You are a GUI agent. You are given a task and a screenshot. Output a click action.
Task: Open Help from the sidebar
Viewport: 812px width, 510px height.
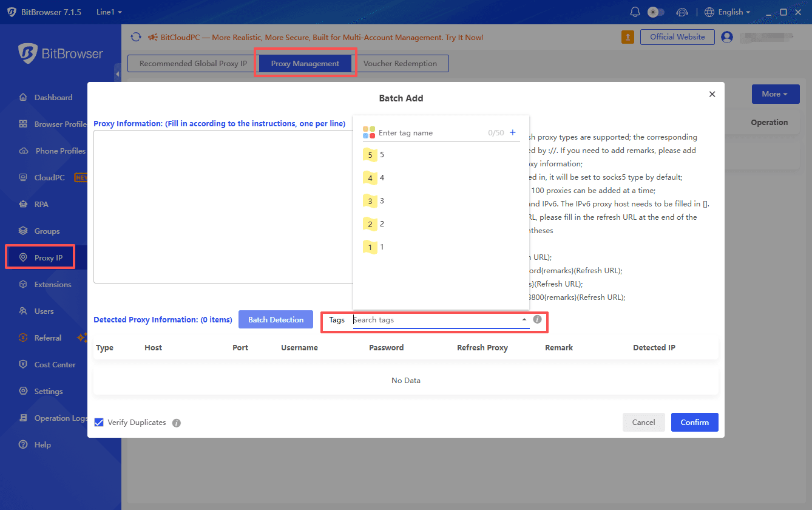(x=35, y=444)
